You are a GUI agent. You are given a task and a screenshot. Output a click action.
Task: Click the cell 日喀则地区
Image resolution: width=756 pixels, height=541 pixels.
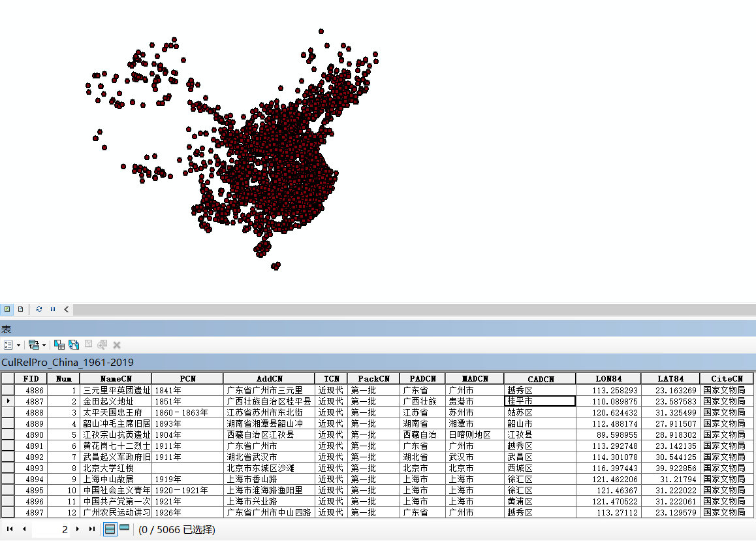click(475, 435)
